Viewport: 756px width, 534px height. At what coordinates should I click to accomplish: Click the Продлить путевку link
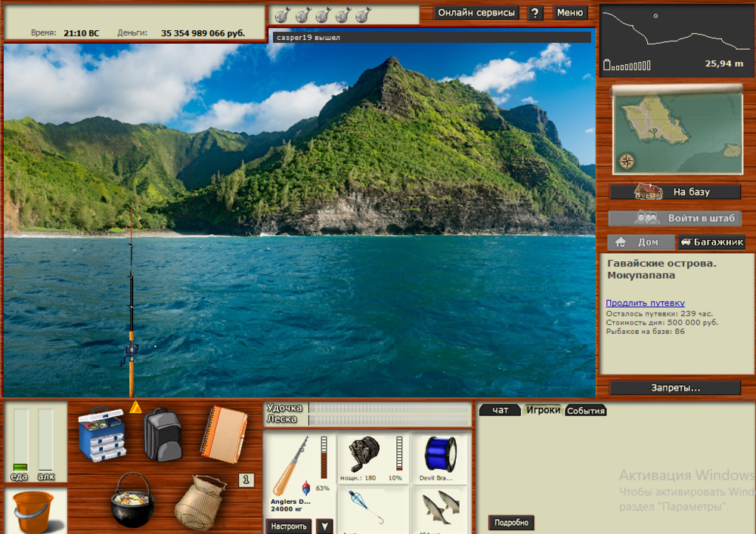[645, 303]
